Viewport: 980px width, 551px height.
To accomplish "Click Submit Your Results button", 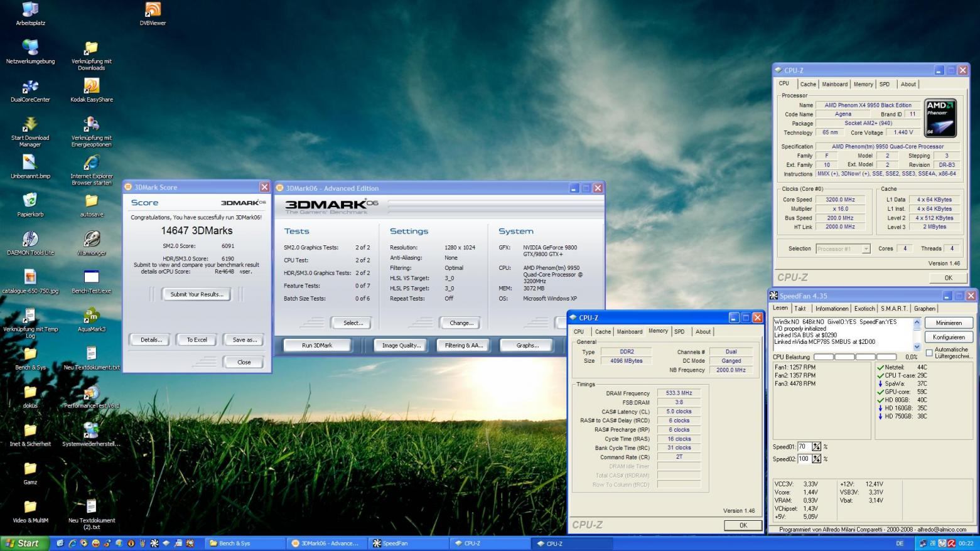I will tap(197, 294).
